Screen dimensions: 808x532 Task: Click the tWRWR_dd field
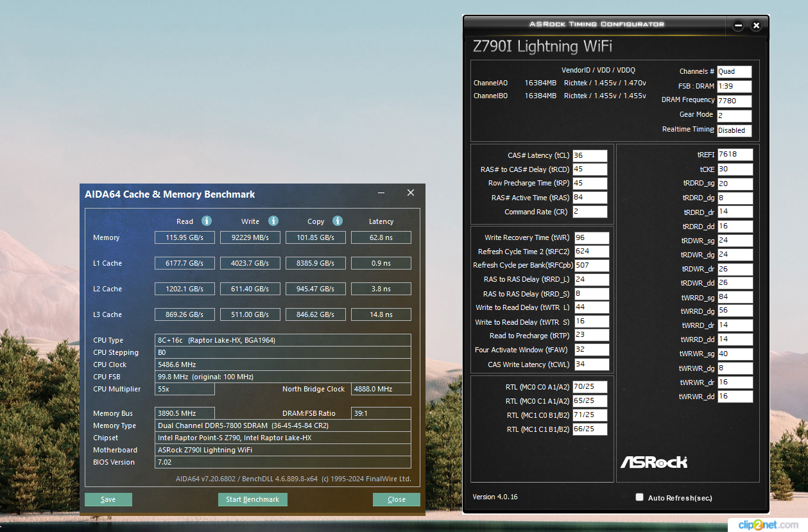click(x=735, y=397)
